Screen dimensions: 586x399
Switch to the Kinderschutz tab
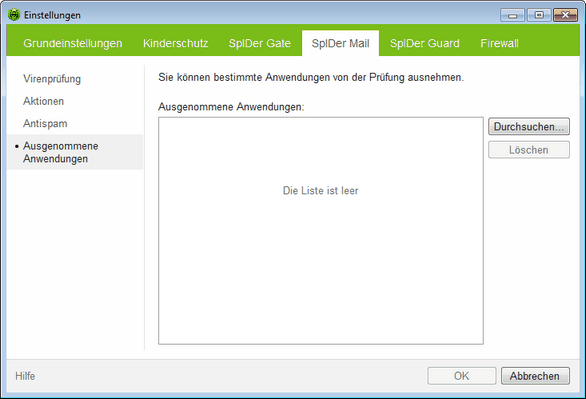175,43
